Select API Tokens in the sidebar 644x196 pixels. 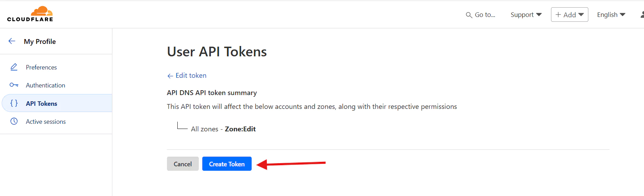click(41, 103)
